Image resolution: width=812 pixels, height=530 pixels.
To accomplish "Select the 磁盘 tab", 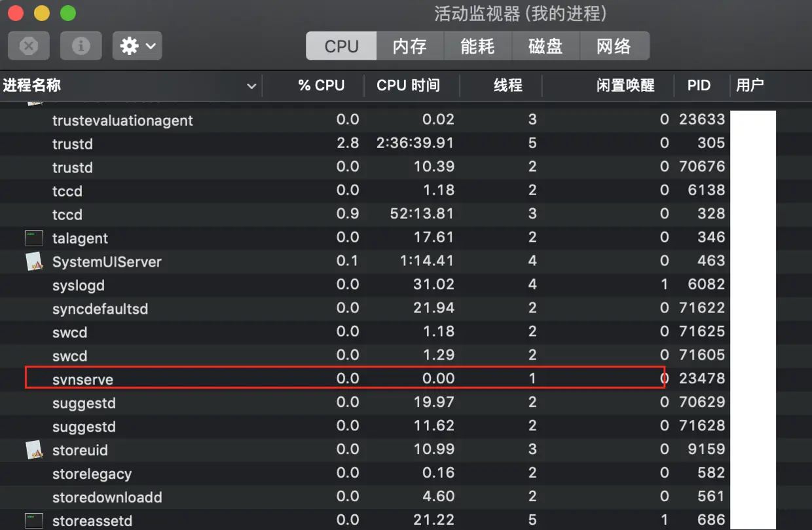I will point(545,46).
